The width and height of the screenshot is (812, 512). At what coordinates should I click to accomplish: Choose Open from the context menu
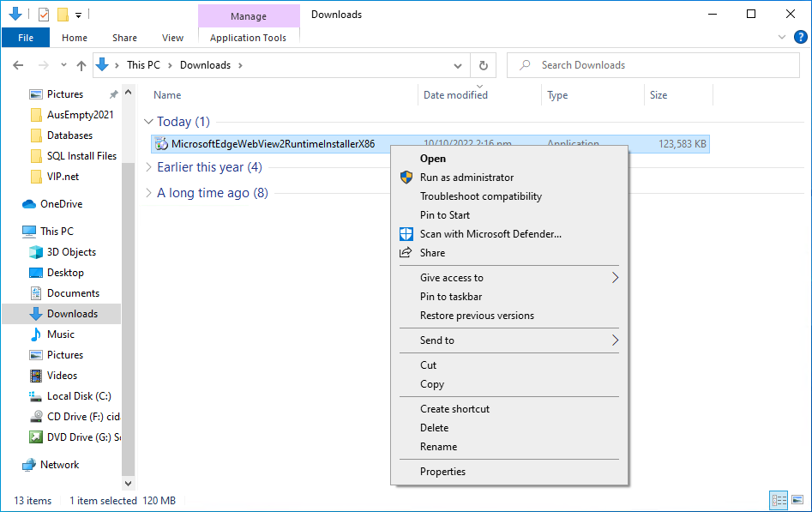coord(509,159)
